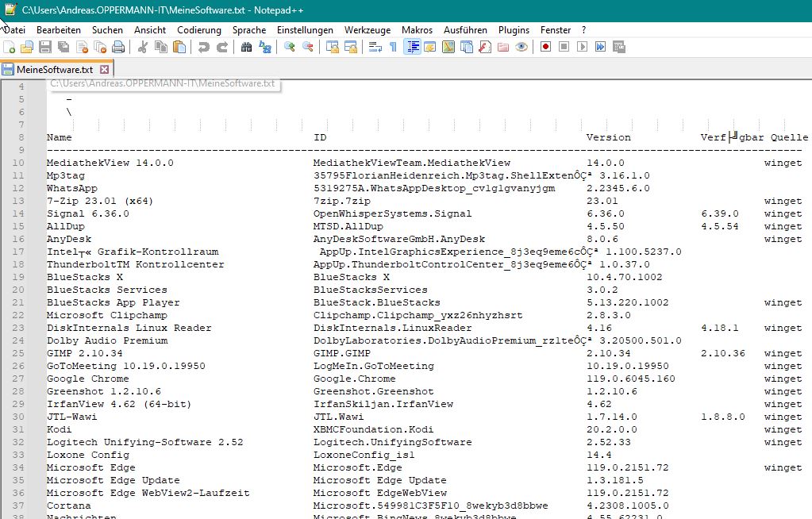This screenshot has width=812, height=519.
Task: Open the ? help menu
Action: [583, 30]
